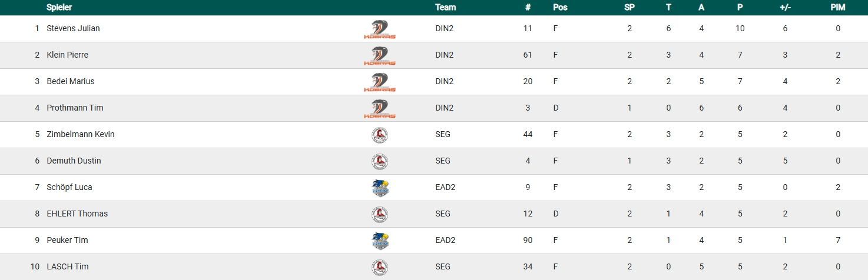868x280 pixels.
Task: Select player name Peuker Tim
Action: point(67,240)
